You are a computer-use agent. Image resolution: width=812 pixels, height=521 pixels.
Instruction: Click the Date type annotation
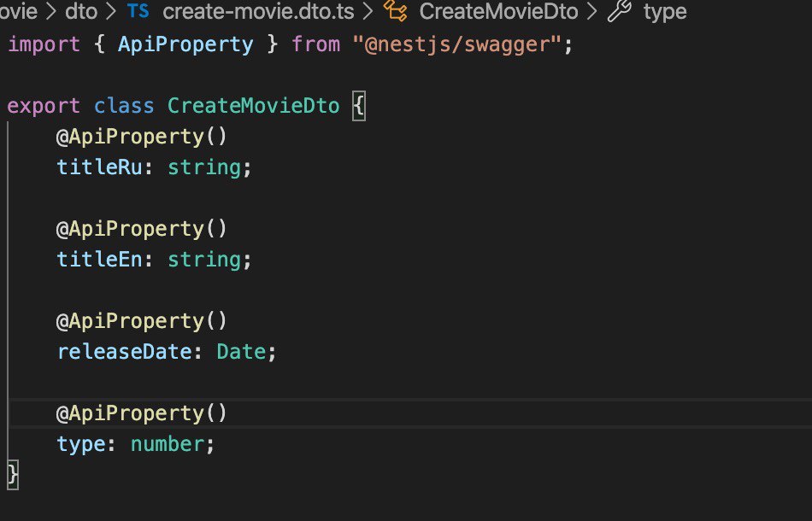pos(241,352)
